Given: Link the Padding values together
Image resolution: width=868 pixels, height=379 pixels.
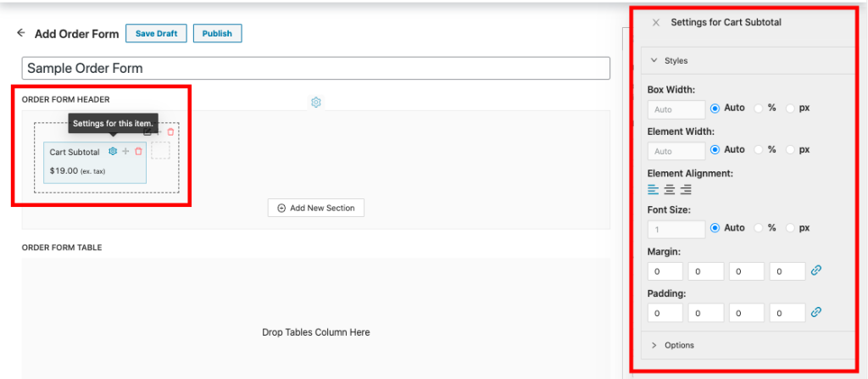Looking at the screenshot, I should tap(816, 312).
